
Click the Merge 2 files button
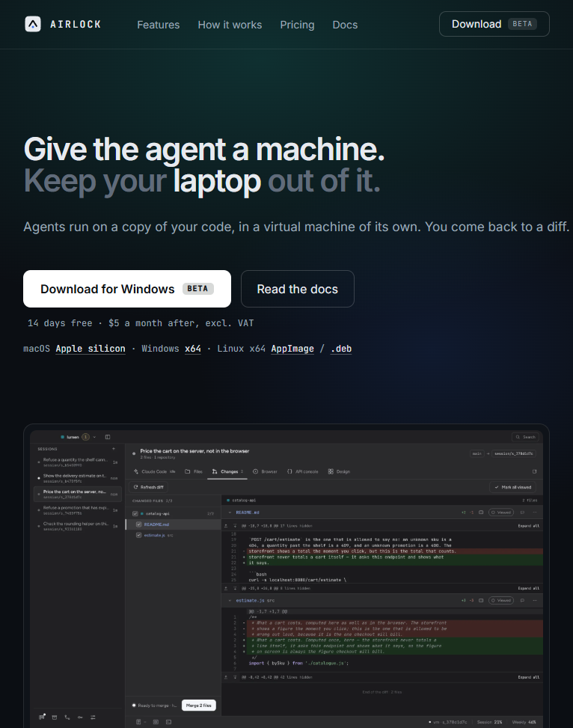199,706
